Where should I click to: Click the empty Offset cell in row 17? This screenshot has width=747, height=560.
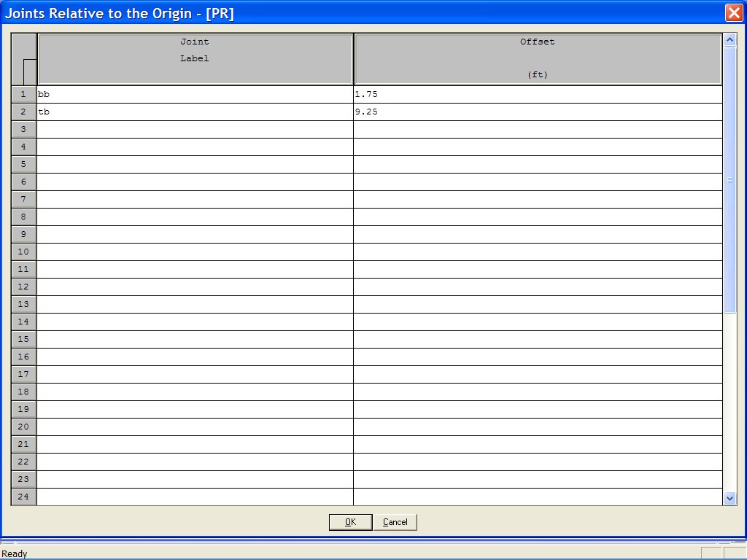pos(538,374)
